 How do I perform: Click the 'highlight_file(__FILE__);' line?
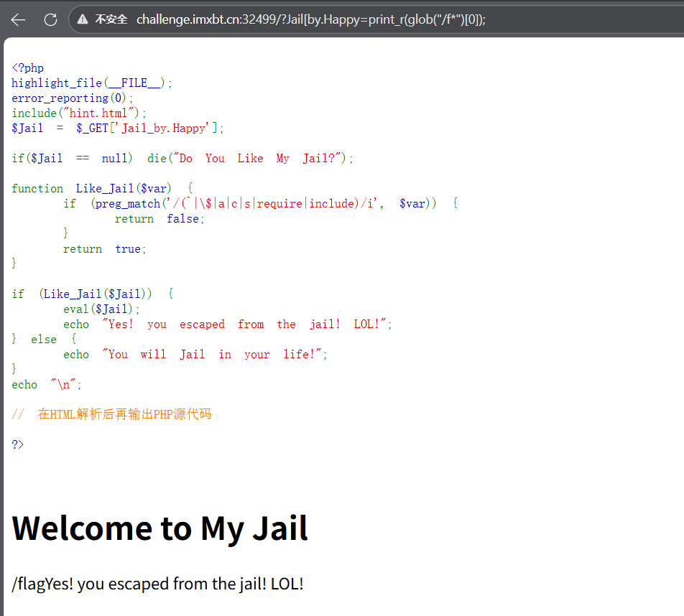click(92, 83)
